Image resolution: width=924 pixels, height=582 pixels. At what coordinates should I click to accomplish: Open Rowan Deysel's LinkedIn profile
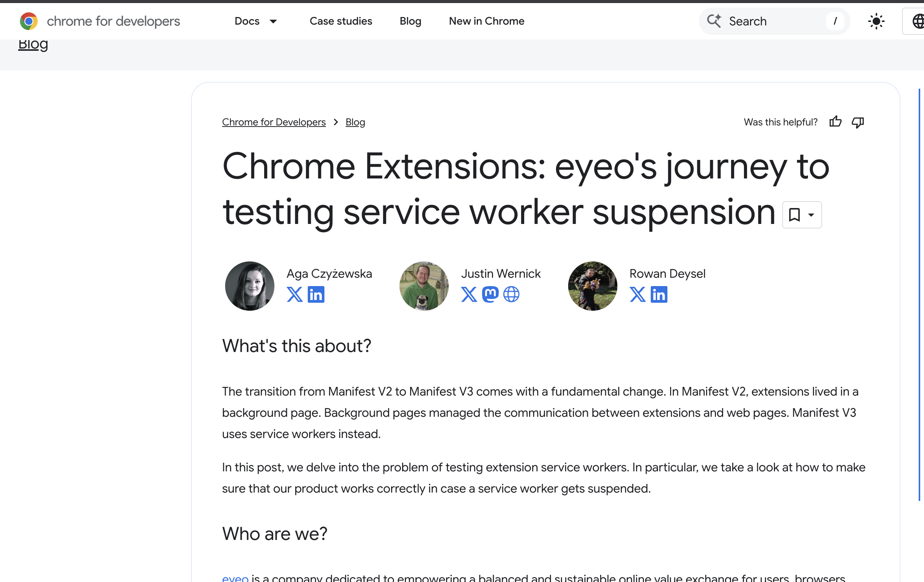coord(659,295)
